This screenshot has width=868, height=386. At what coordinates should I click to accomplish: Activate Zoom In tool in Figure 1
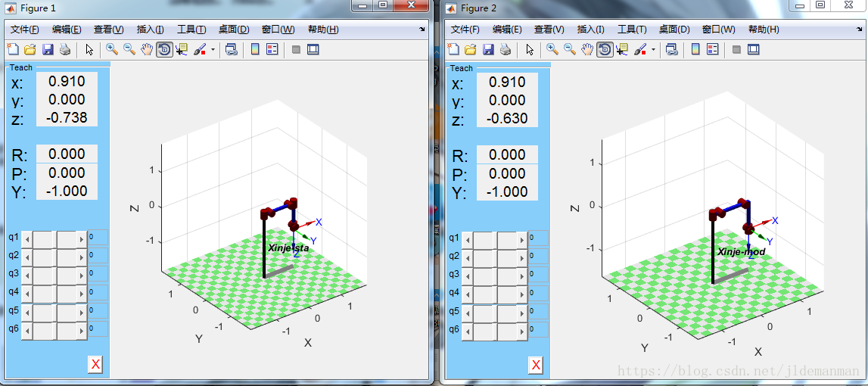pos(112,50)
